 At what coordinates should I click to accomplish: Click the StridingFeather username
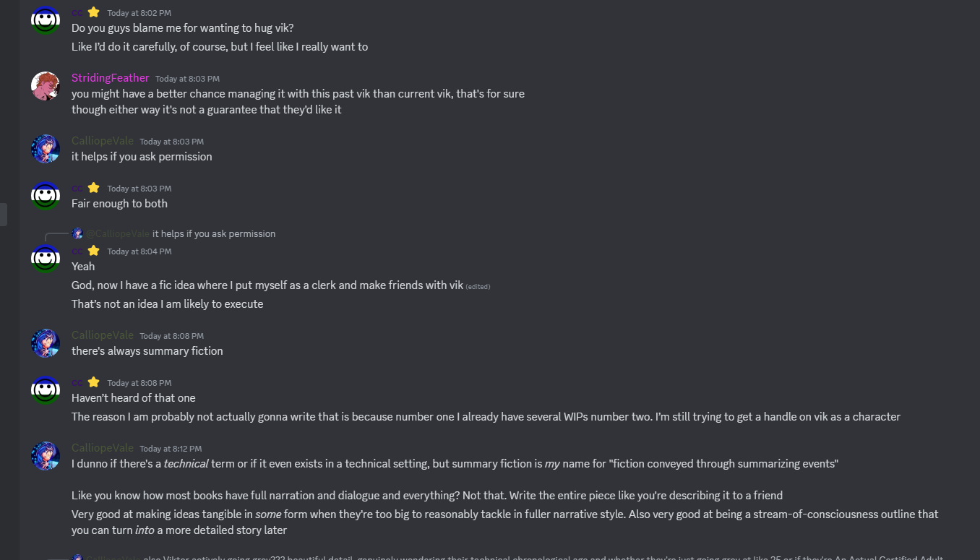click(x=110, y=78)
